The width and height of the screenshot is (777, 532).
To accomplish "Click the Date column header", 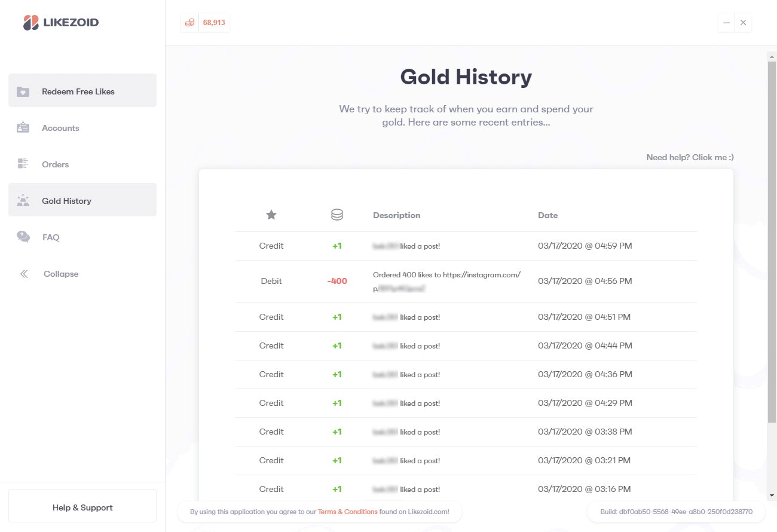I will tap(547, 215).
